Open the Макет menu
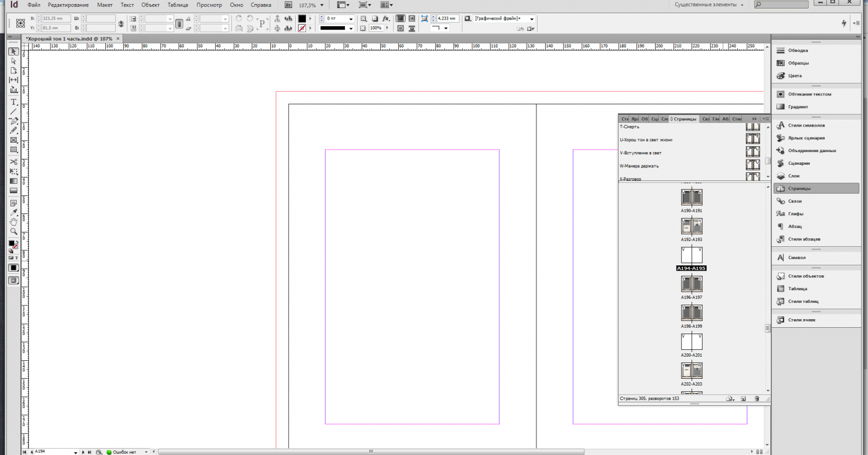868x455 pixels. (105, 5)
